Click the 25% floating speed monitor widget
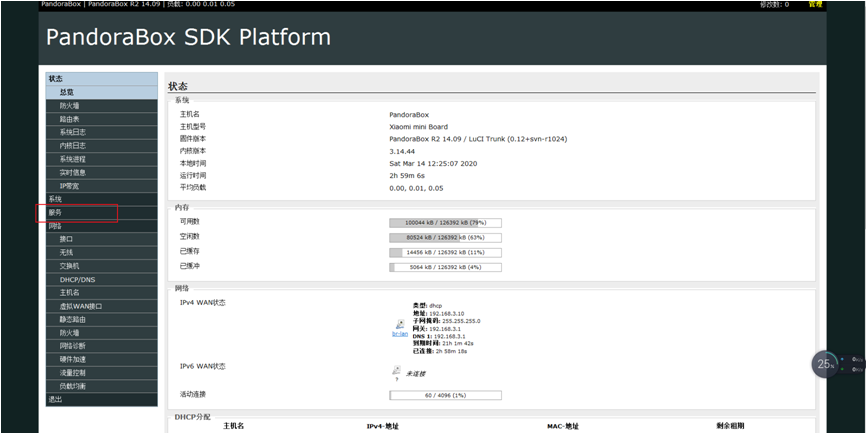The height and width of the screenshot is (434, 867). (x=824, y=364)
